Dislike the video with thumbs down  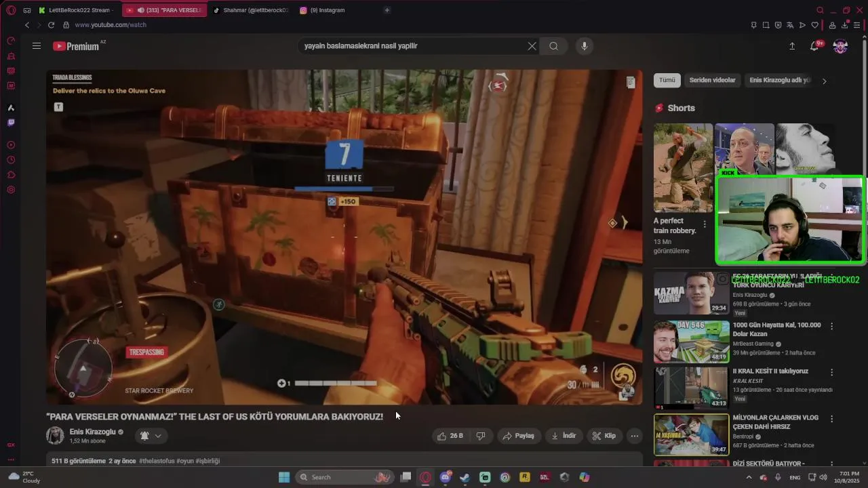click(481, 436)
